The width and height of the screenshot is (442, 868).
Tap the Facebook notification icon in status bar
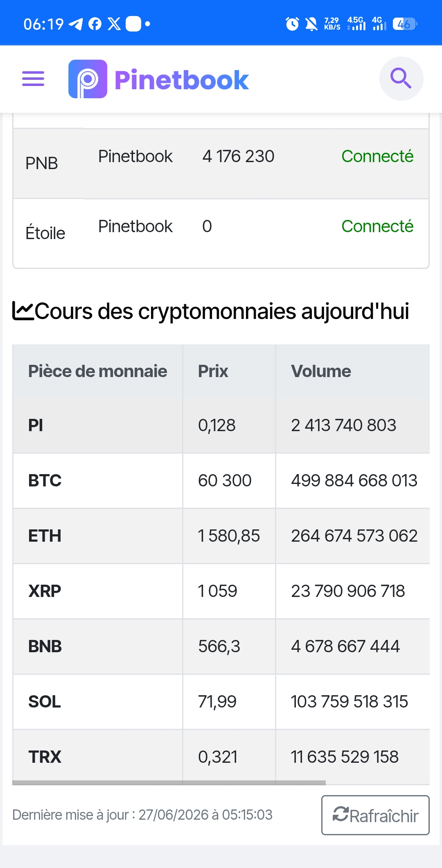pos(95,24)
